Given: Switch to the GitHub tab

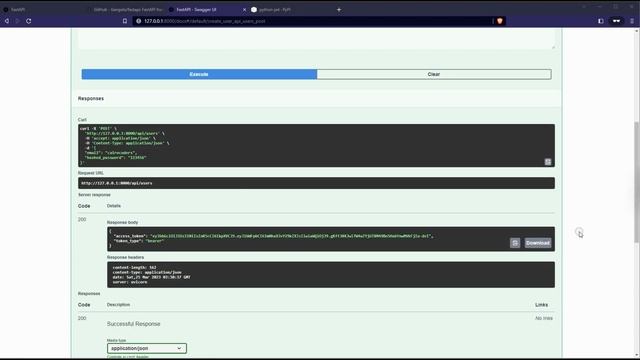Looking at the screenshot, I should [x=127, y=9].
